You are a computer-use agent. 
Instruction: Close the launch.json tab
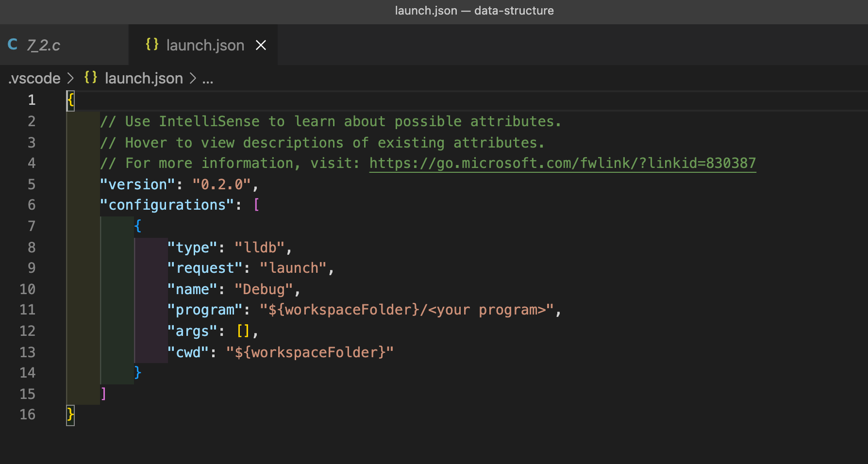pos(261,45)
